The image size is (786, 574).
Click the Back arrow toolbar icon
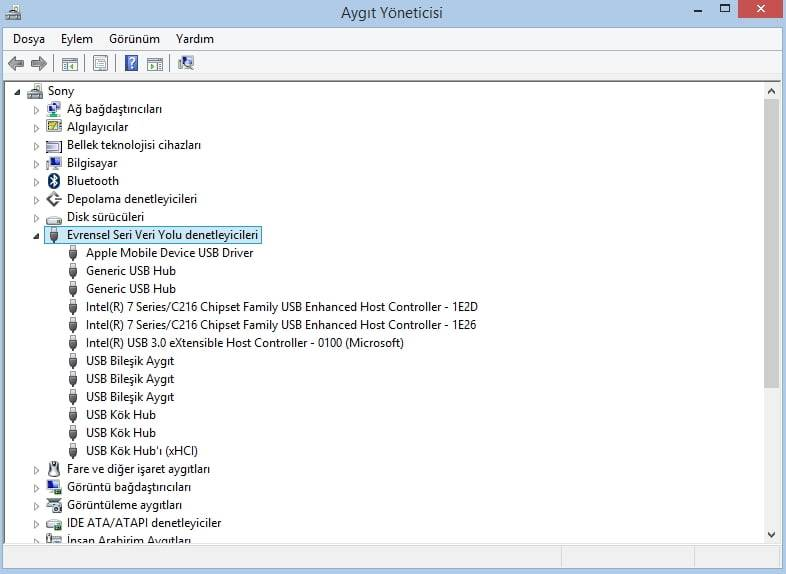point(16,64)
